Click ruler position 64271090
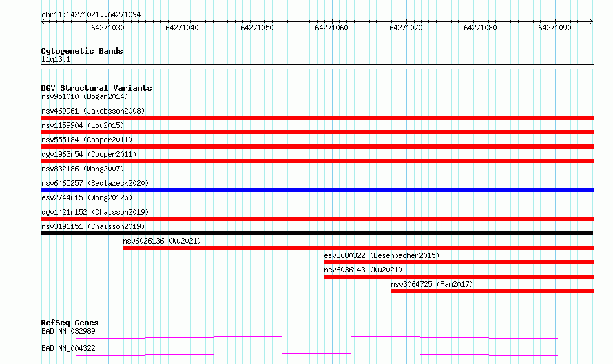 [x=554, y=28]
